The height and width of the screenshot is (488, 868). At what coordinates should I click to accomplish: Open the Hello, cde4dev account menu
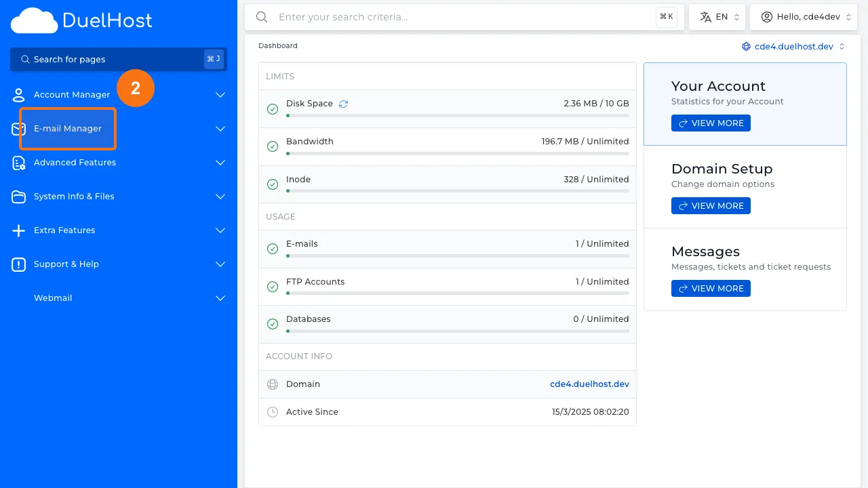coord(804,16)
